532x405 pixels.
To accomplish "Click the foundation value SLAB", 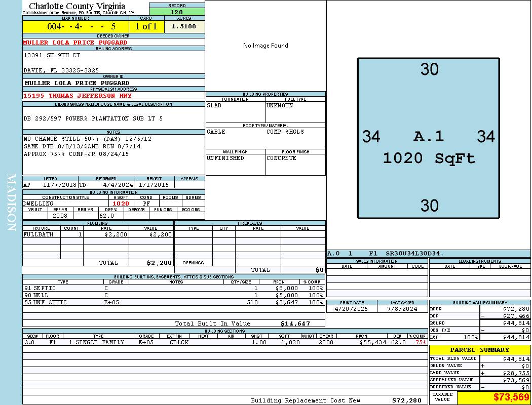I will (214, 105).
